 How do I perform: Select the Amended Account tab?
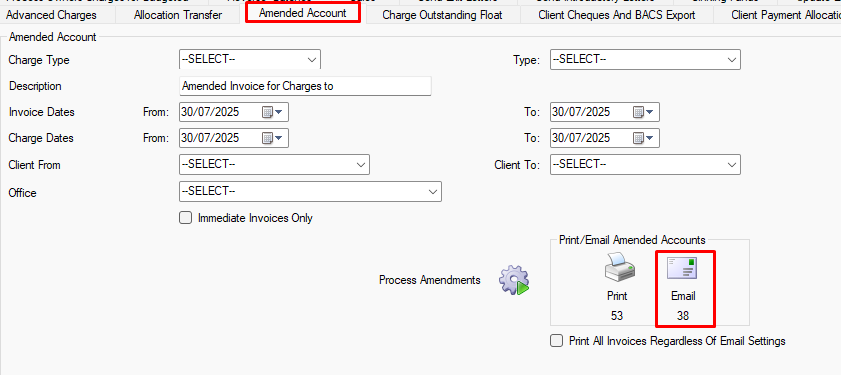coord(303,13)
